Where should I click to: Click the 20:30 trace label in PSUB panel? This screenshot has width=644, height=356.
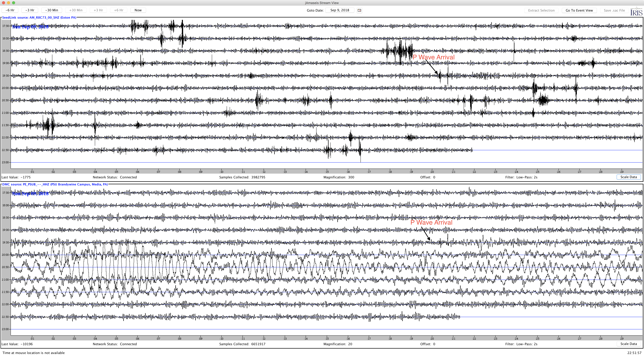6,267
